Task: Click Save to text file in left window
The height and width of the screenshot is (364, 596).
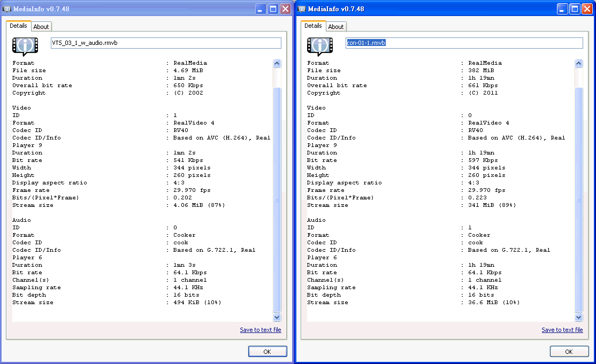Action: click(x=261, y=330)
